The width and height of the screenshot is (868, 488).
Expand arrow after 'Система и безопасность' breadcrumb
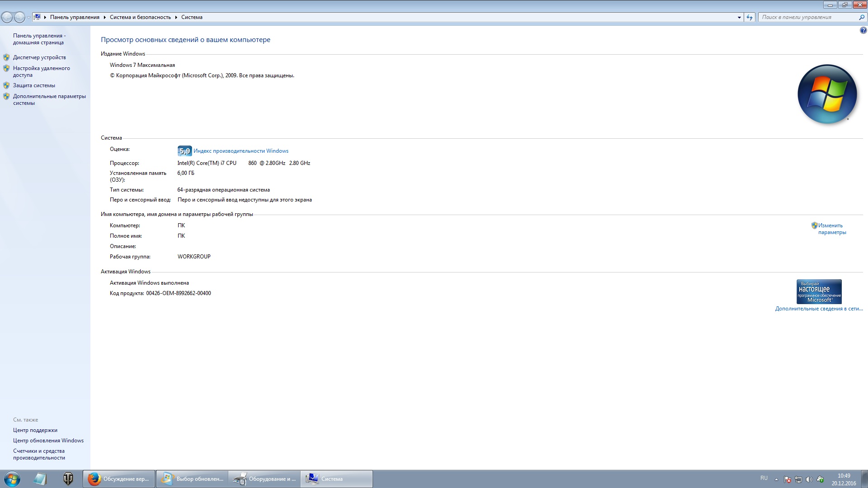[176, 17]
